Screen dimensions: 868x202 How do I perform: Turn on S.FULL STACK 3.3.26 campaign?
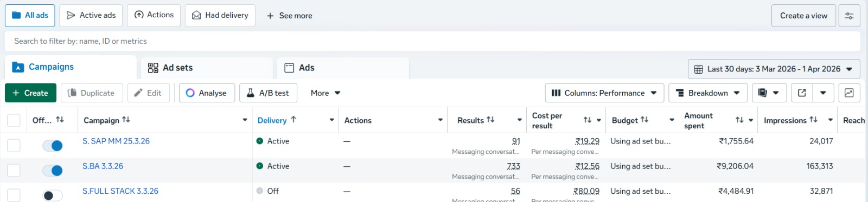click(x=53, y=196)
